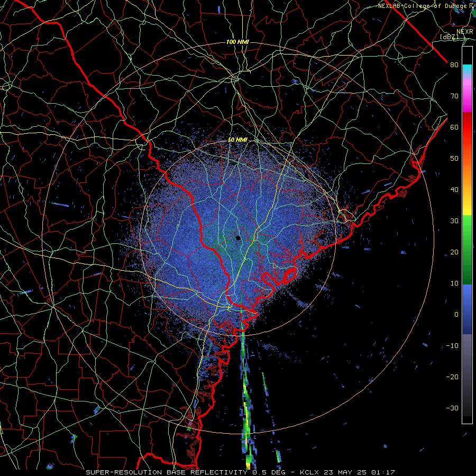Click the 20 value on the dBZ scale
Viewport: 476px width, 476px height.
pyautogui.click(x=454, y=252)
